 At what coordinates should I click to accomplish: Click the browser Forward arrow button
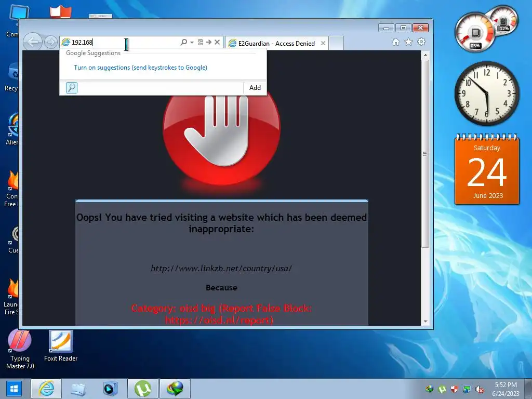point(51,42)
